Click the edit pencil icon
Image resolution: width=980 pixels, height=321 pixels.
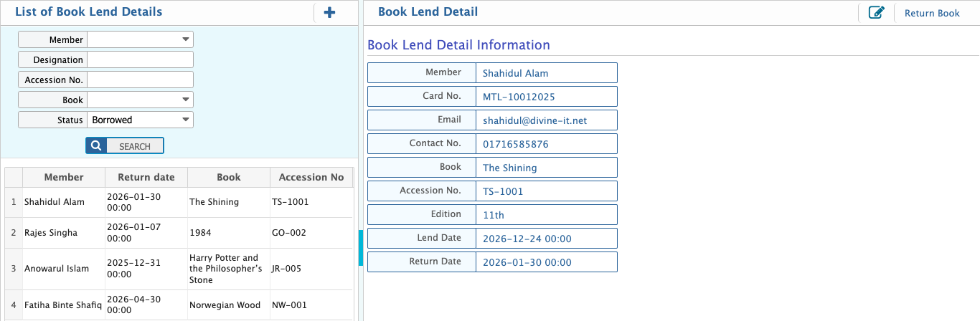876,13
